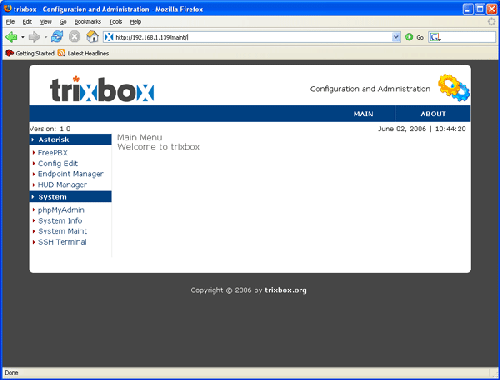500x380 pixels.
Task: Open the Tools menu
Action: tap(116, 22)
